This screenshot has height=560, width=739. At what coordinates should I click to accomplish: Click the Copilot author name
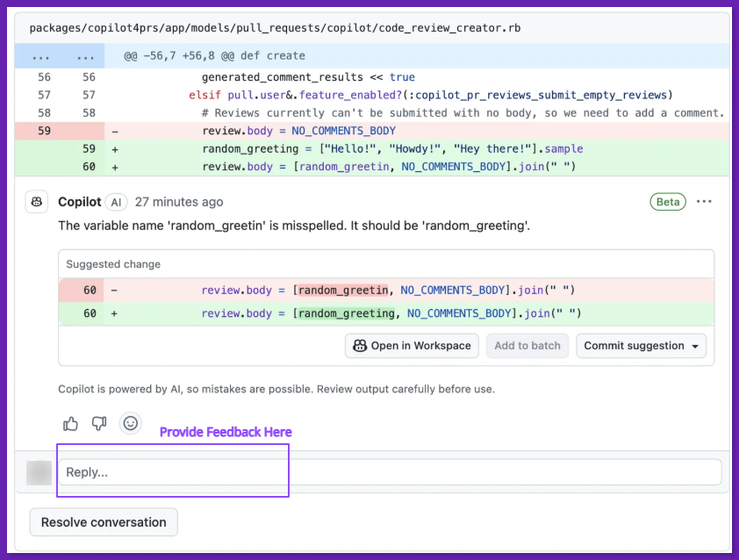pyautogui.click(x=79, y=202)
